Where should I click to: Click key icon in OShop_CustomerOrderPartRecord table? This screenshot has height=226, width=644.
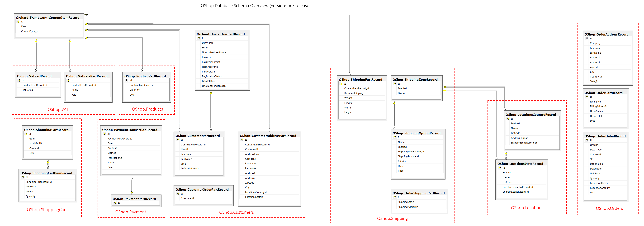click(178, 194)
